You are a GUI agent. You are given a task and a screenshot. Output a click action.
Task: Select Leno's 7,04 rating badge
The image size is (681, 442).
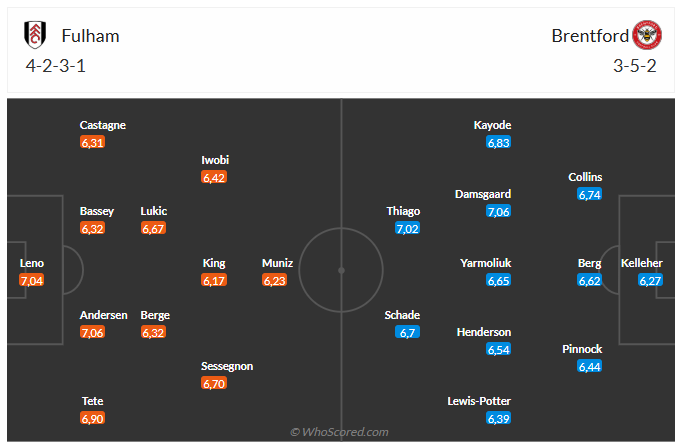tap(32, 281)
